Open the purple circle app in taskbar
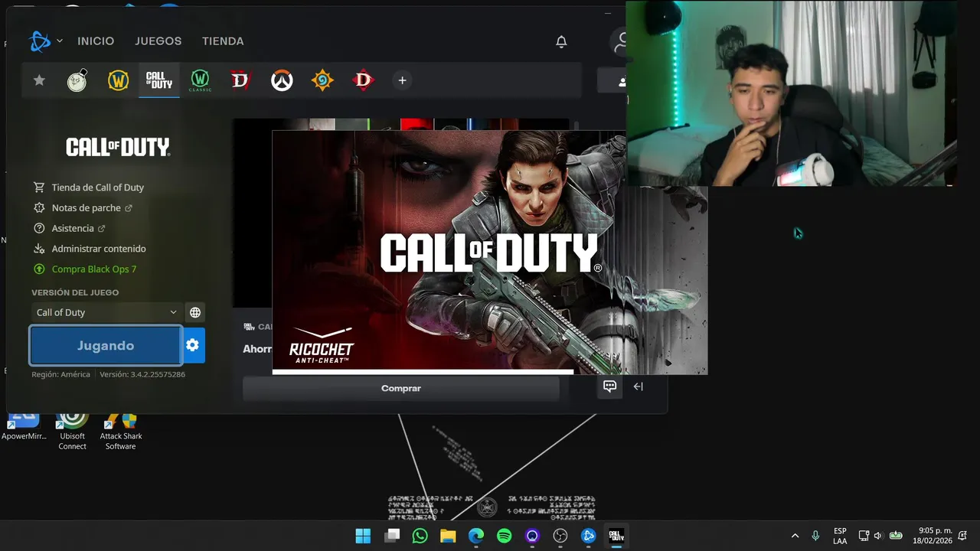This screenshot has width=980, height=551. pos(532,536)
